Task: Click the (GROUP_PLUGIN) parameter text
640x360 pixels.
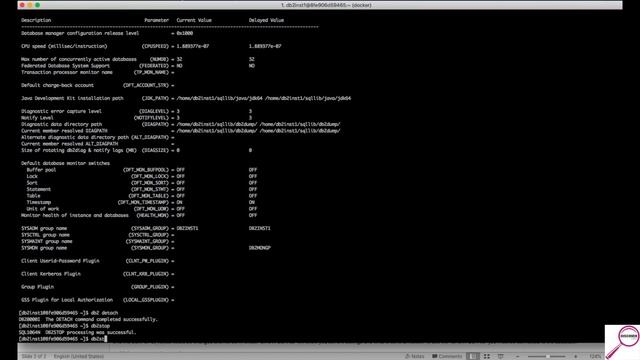Action: click(150, 287)
